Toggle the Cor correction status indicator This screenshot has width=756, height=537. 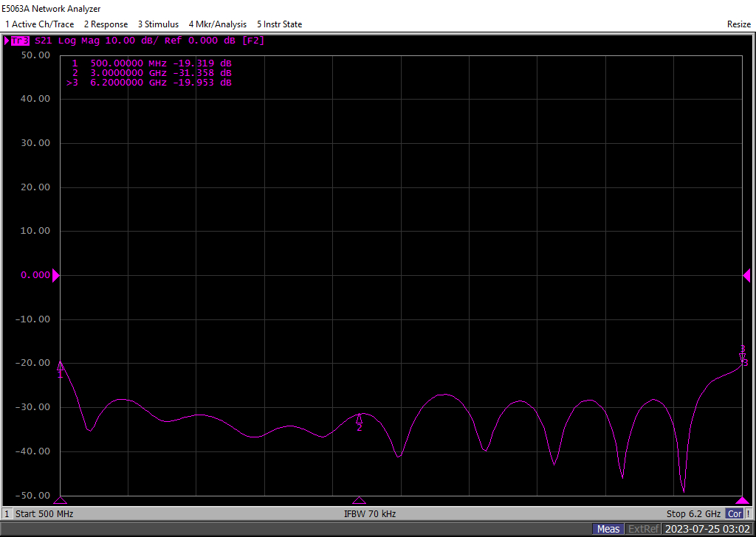coord(735,513)
